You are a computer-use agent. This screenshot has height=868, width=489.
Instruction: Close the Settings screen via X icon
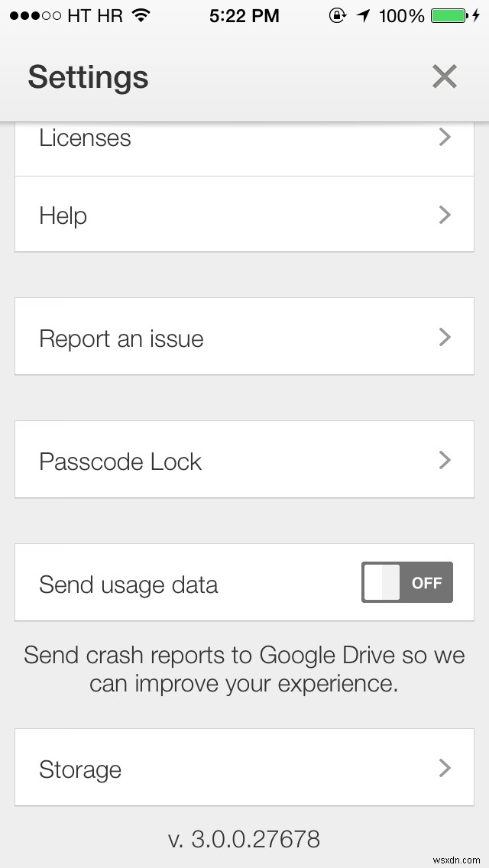(x=444, y=76)
